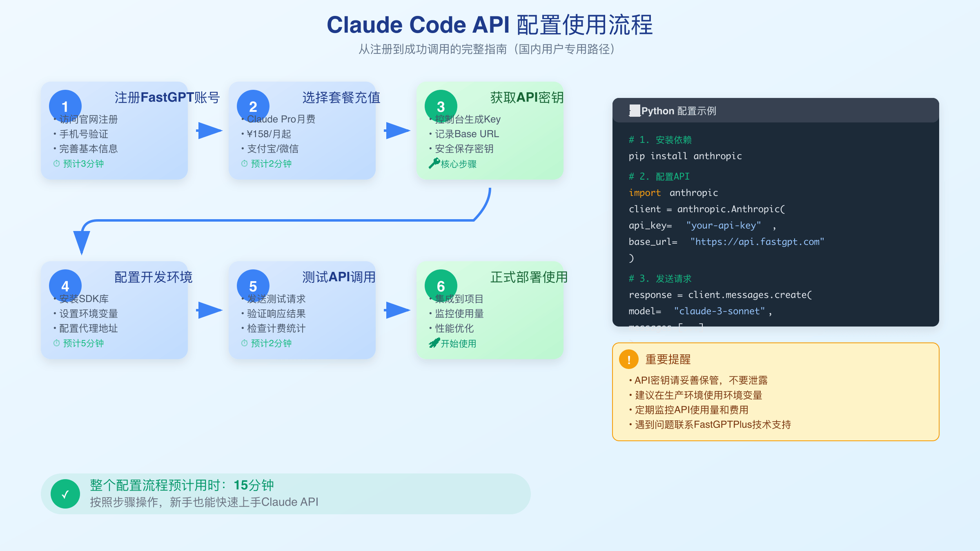
Task: Click the 设置环境变量 bullet
Action: point(85,313)
